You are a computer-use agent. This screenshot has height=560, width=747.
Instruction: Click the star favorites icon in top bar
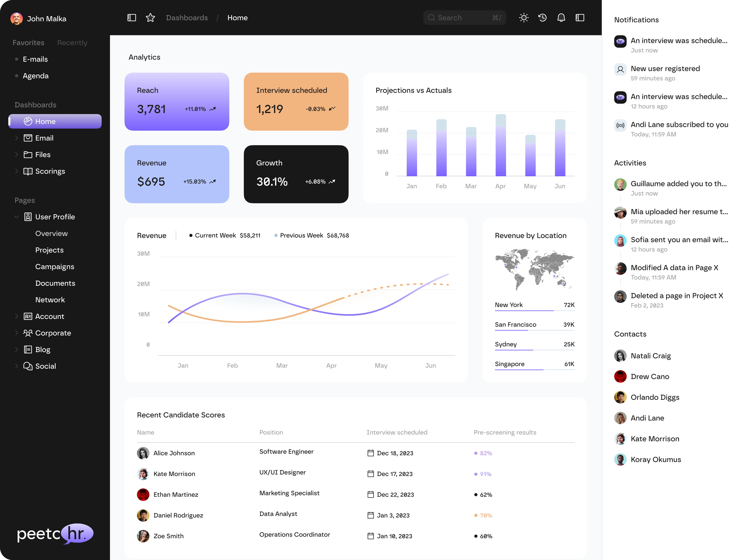(x=150, y=17)
